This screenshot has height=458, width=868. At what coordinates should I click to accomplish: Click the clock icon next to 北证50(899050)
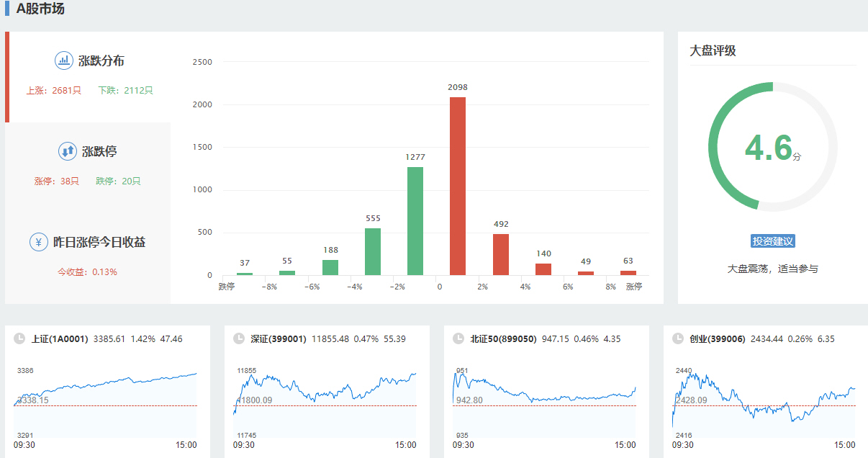coord(458,338)
